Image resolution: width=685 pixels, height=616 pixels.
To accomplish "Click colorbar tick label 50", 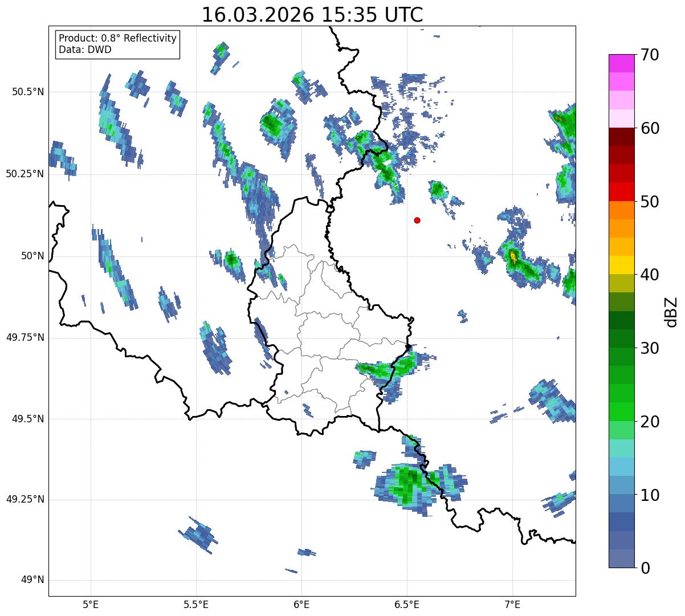I will (650, 202).
